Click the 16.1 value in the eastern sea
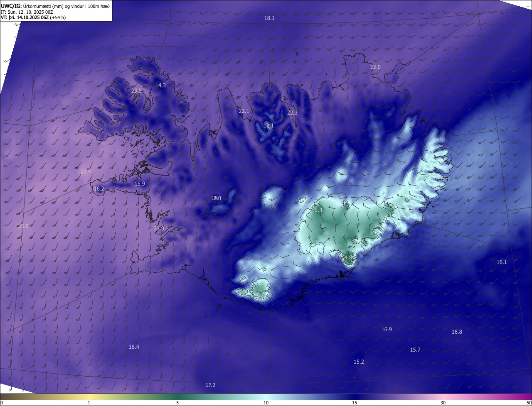The width and height of the screenshot is (532, 406). tap(502, 262)
